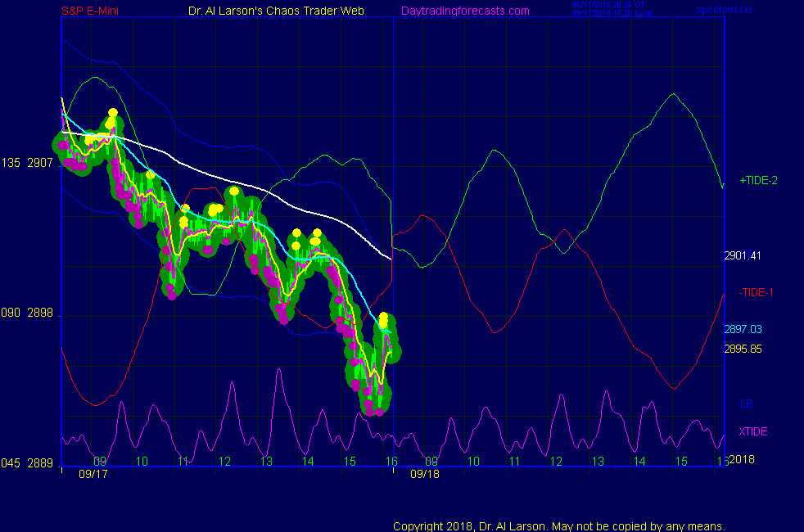804x532 pixels.
Task: Click the copyright notice text
Action: [559, 525]
